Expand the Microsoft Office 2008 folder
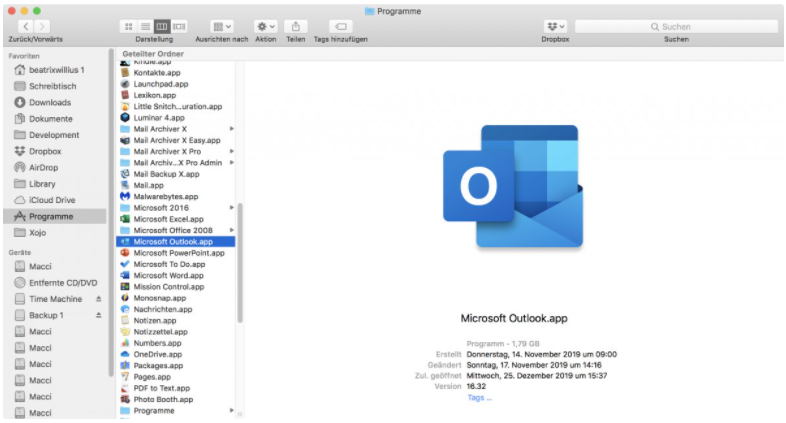The height and width of the screenshot is (423, 786). [x=232, y=230]
